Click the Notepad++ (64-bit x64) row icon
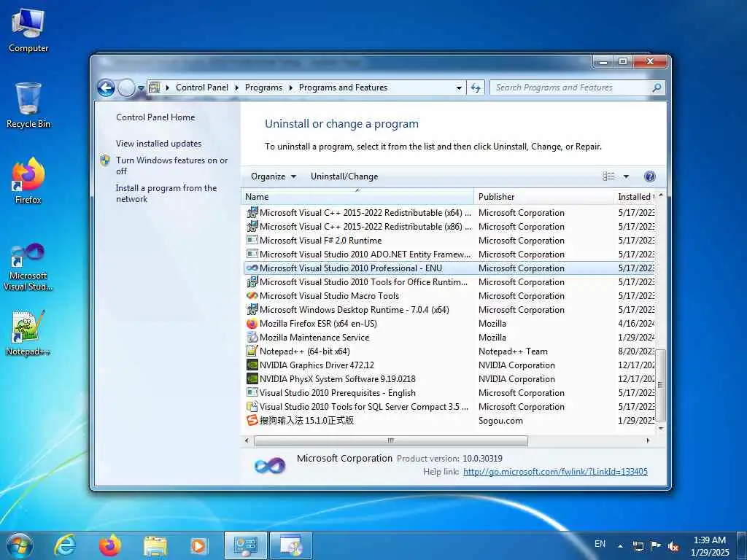The width and height of the screenshot is (747, 560). [252, 351]
